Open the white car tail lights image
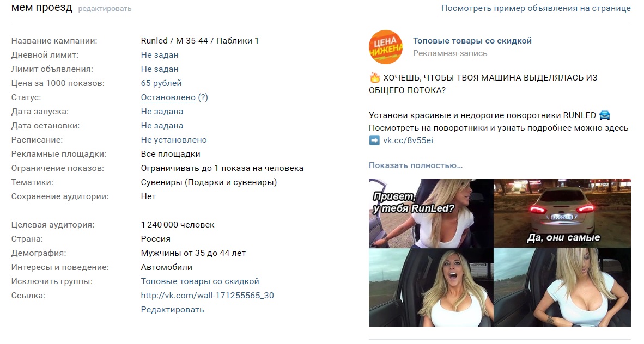This screenshot has height=344, width=644. tap(562, 213)
